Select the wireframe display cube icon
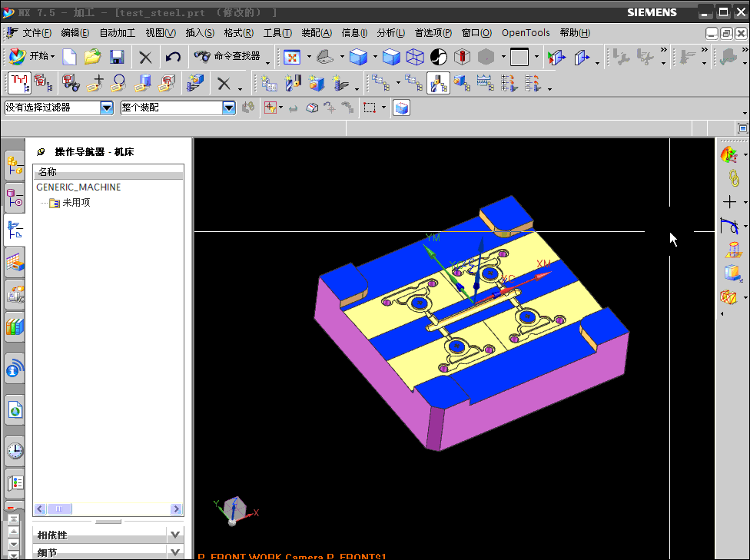The image size is (750, 560). pos(415,57)
